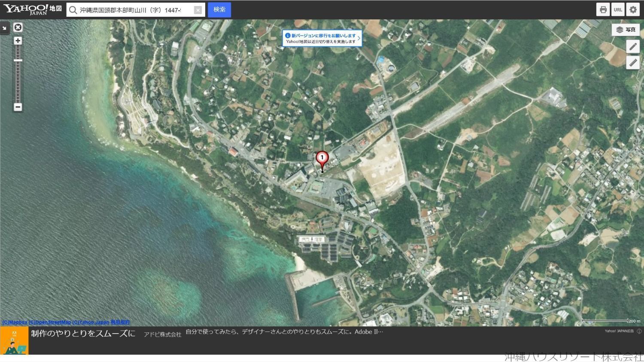Zoom in with the plus button
The height and width of the screenshot is (362, 644).
18,41
